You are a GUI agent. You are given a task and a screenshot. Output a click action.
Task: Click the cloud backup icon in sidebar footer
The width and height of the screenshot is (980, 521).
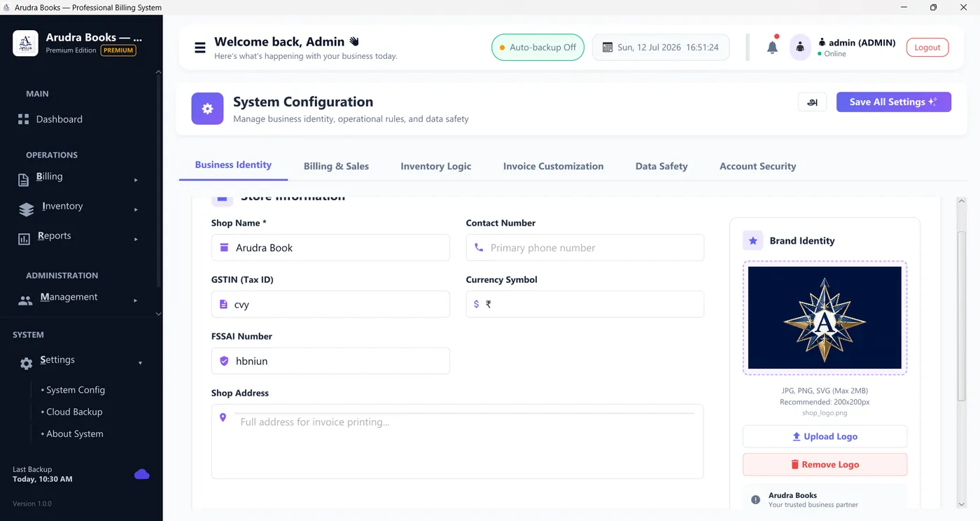point(142,475)
